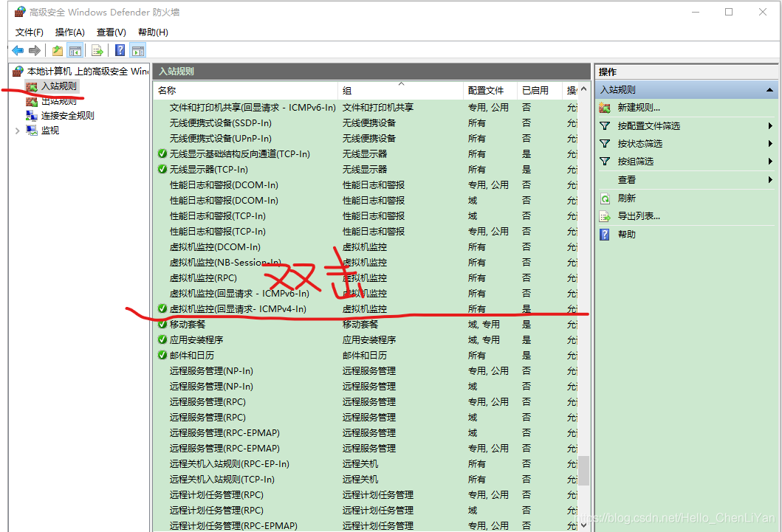The height and width of the screenshot is (532, 782).
Task: Click green check icon of 邮件和日历 rule
Action: [162, 355]
